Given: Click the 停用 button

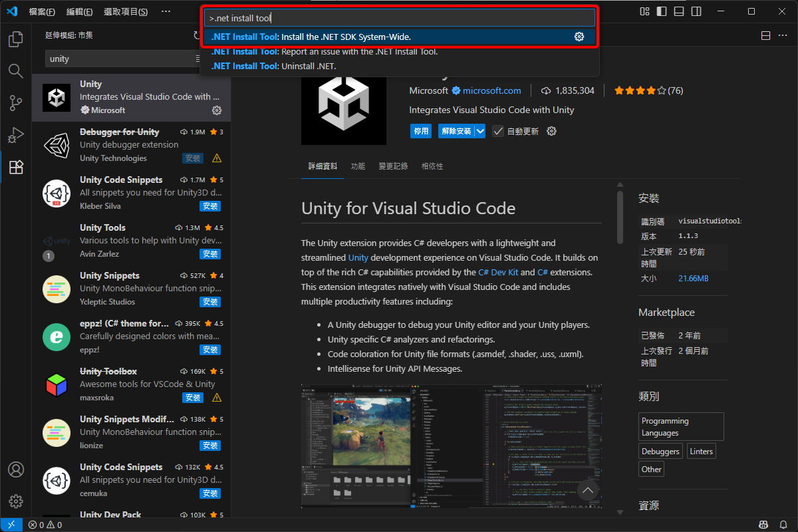Looking at the screenshot, I should point(421,132).
